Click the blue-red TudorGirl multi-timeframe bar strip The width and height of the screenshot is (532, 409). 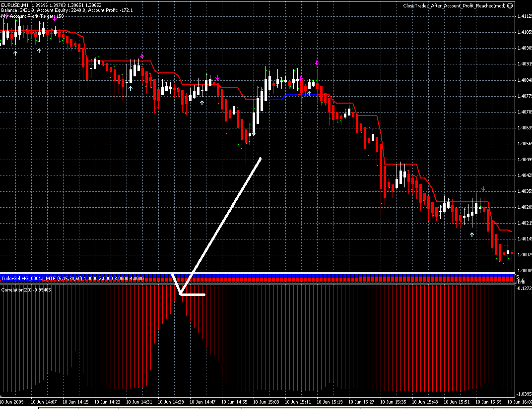pyautogui.click(x=258, y=279)
